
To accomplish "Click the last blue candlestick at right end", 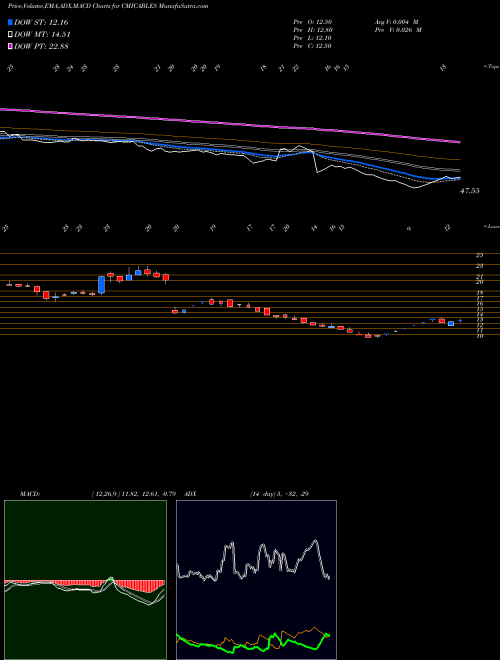I will coord(460,321).
